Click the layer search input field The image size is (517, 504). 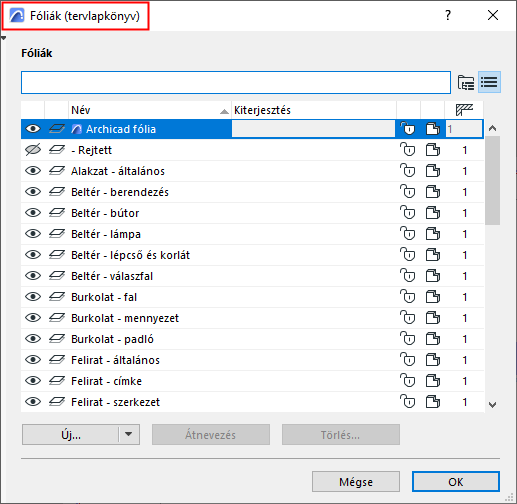click(236, 82)
